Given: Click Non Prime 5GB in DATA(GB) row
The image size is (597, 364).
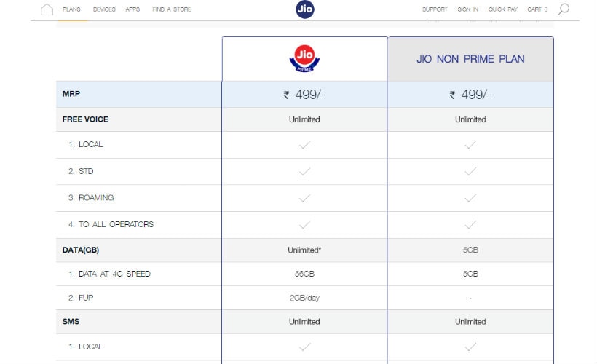Looking at the screenshot, I should coord(470,250).
